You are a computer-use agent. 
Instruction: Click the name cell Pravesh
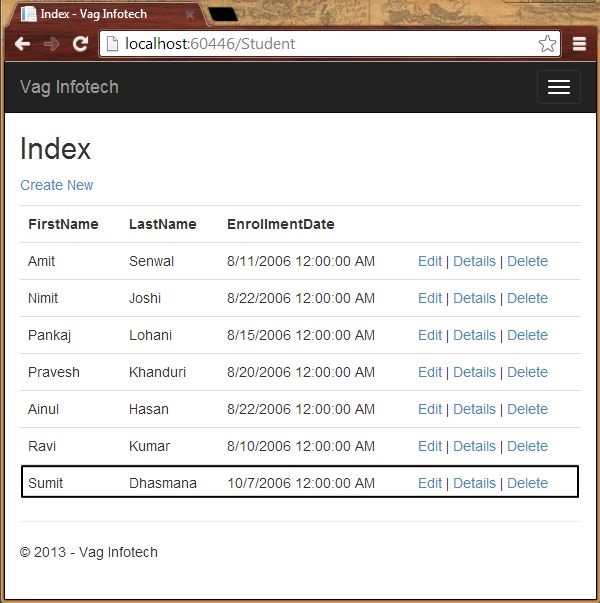(x=54, y=372)
